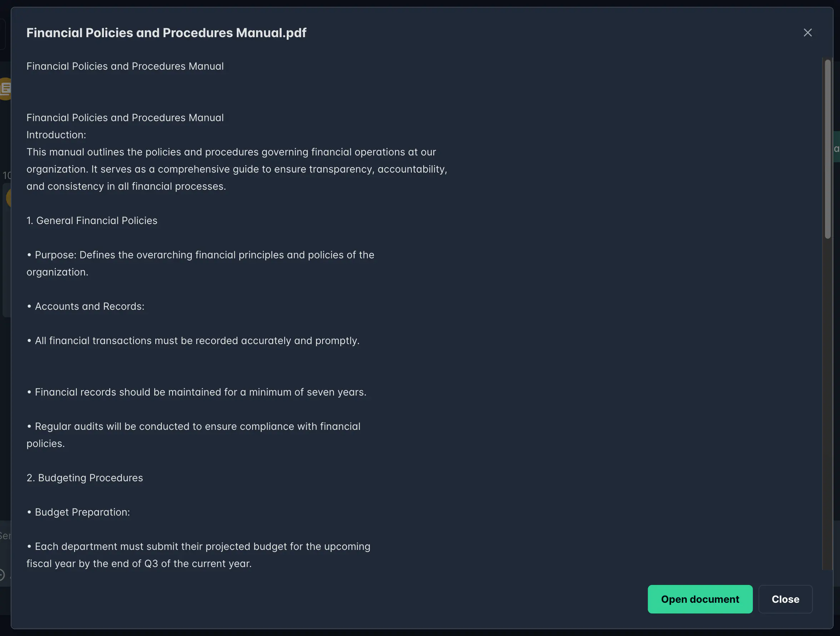Click the Accounts and Records: bullet
Image resolution: width=840 pixels, height=636 pixels.
tap(85, 306)
